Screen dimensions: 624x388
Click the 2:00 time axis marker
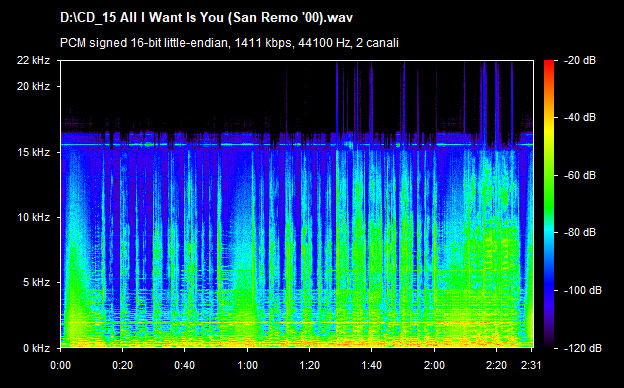(434, 365)
